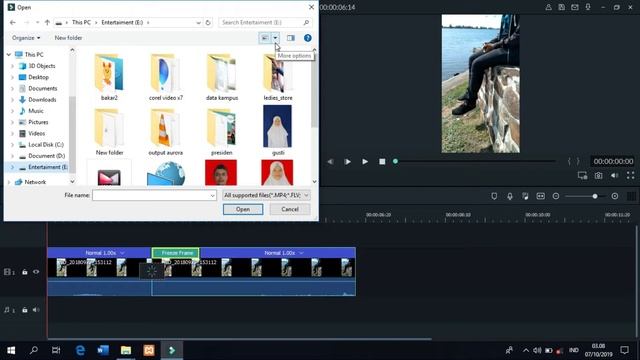
Task: Open Word from the taskbar
Action: [x=103, y=350]
